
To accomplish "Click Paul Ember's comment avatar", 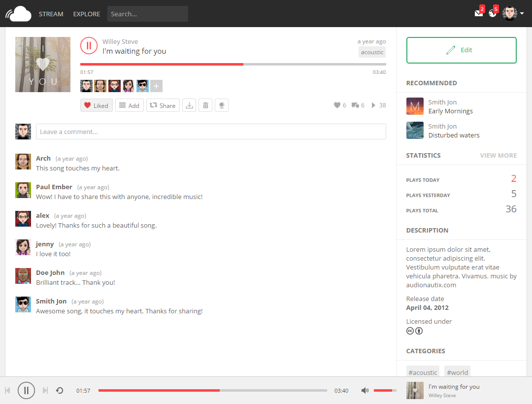I will (x=23, y=190).
